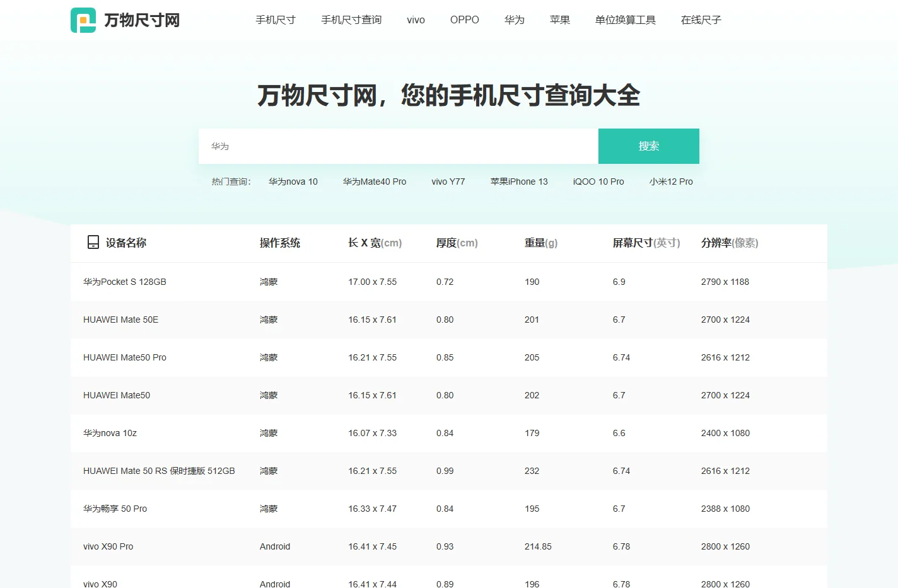This screenshot has width=898, height=588.
Task: Click weight value 214.85
Action: 538,546
